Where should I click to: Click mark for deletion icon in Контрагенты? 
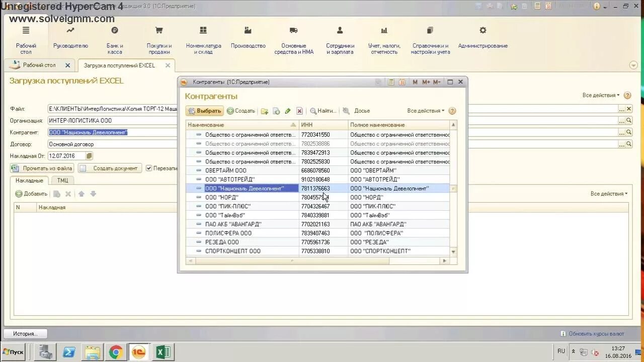pos(299,111)
